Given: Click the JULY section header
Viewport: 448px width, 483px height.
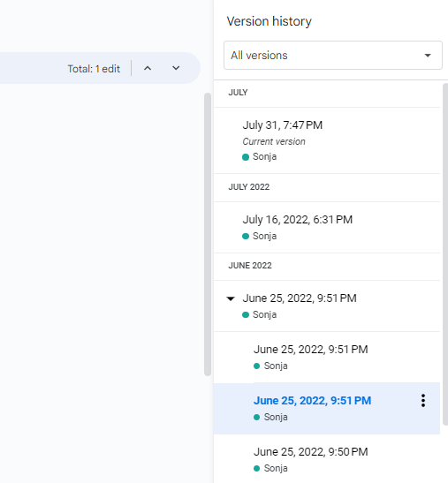Looking at the screenshot, I should (238, 93).
